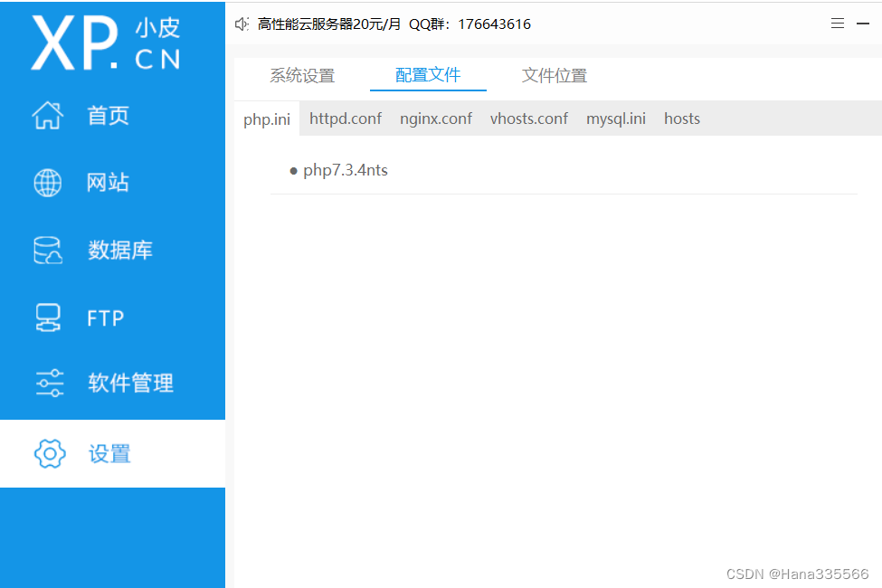Click the home house icon
The width and height of the screenshot is (882, 588).
tap(48, 116)
